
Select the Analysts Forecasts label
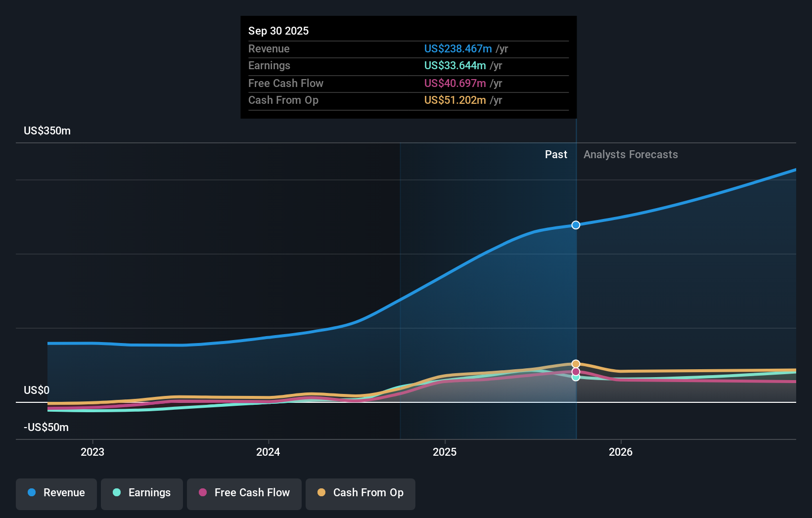coord(630,154)
